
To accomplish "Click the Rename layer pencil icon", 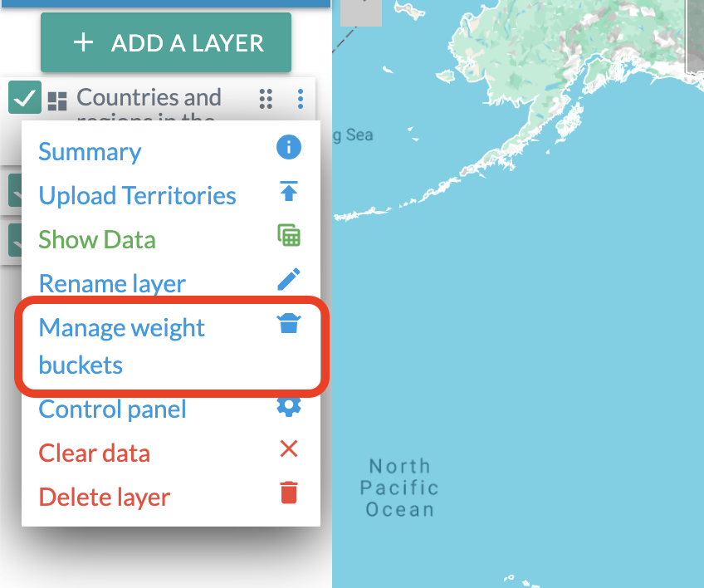I will tap(288, 280).
